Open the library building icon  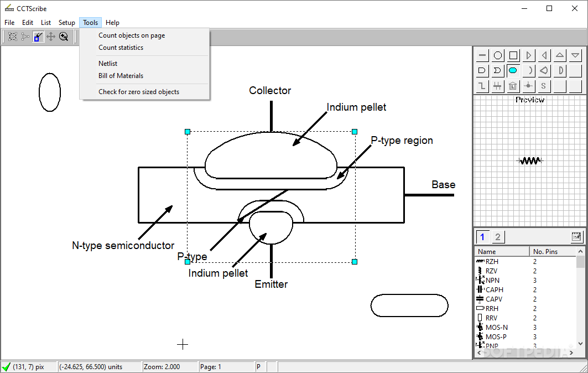[x=513, y=86]
